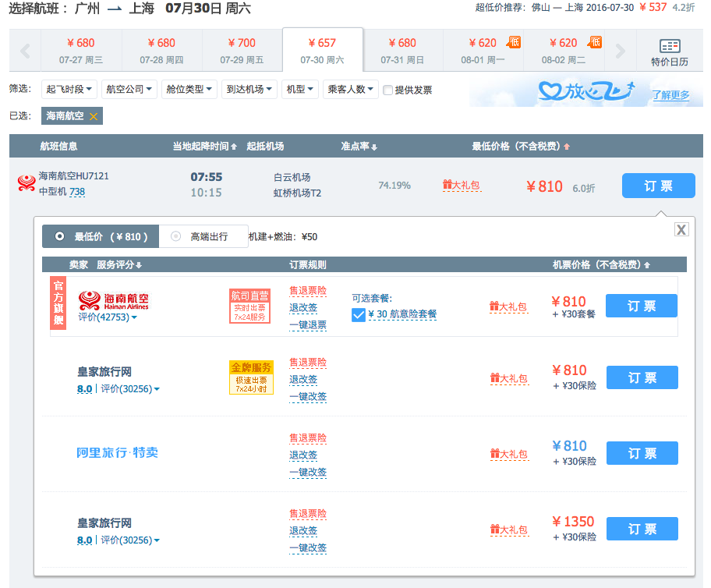Click the 航司直营 badge
Screen dimensions: 711x588
(x=249, y=306)
